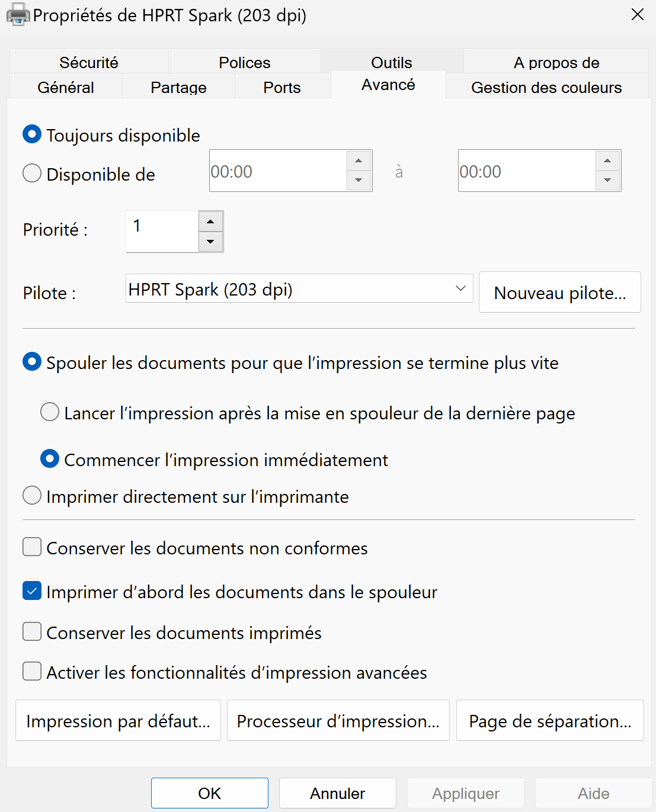Click the Priorité value field
Viewport: 656px width, 812px height.
point(162,231)
